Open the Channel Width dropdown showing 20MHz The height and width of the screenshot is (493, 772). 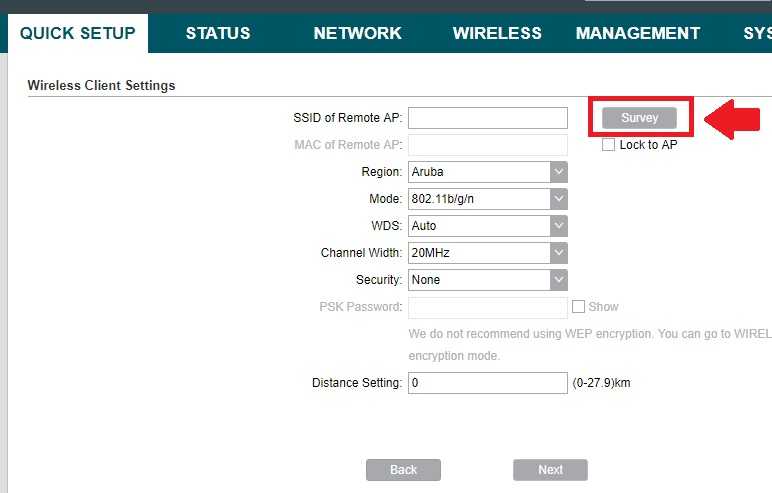488,253
